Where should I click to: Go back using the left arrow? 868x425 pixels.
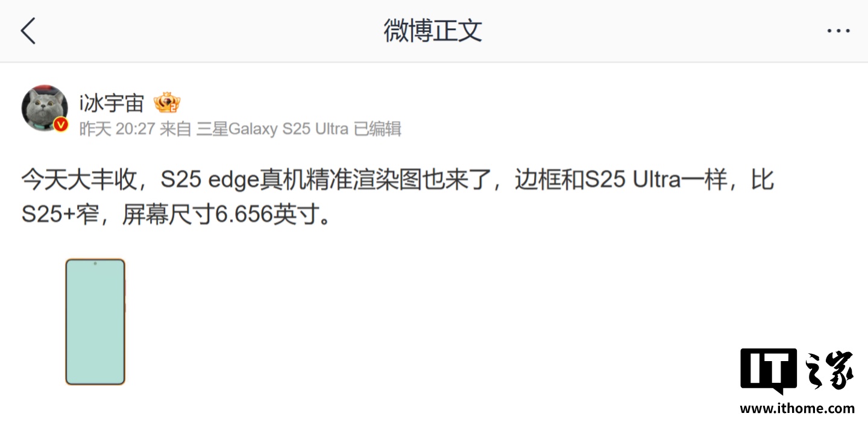(28, 31)
